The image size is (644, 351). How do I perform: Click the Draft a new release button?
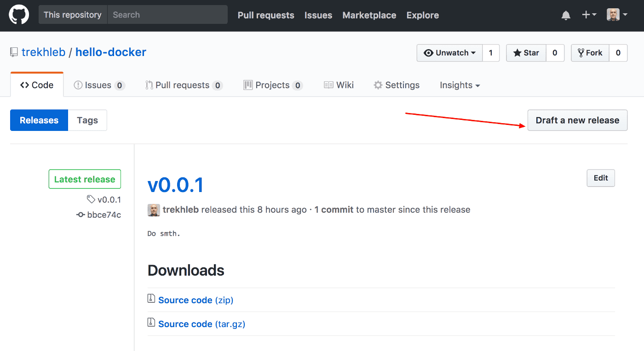tap(577, 120)
